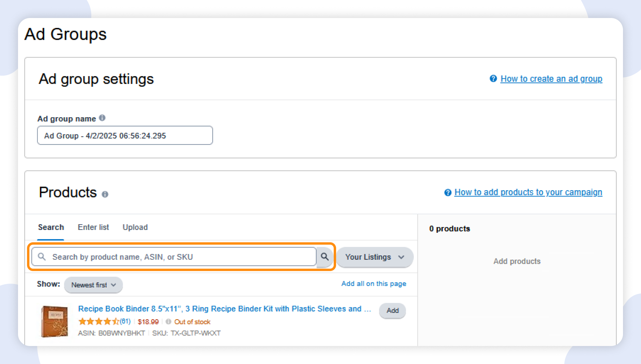Click the magnifying glass search button

tap(325, 257)
